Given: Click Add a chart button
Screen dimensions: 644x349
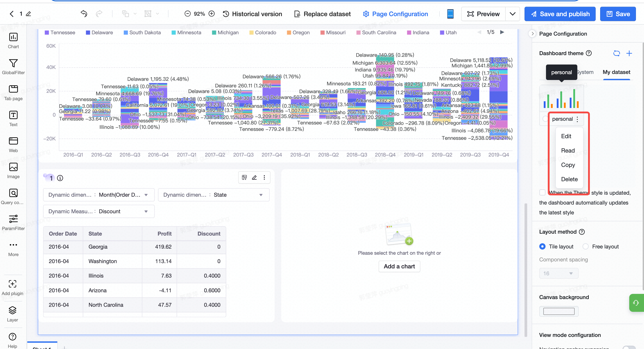Looking at the screenshot, I should (x=399, y=266).
